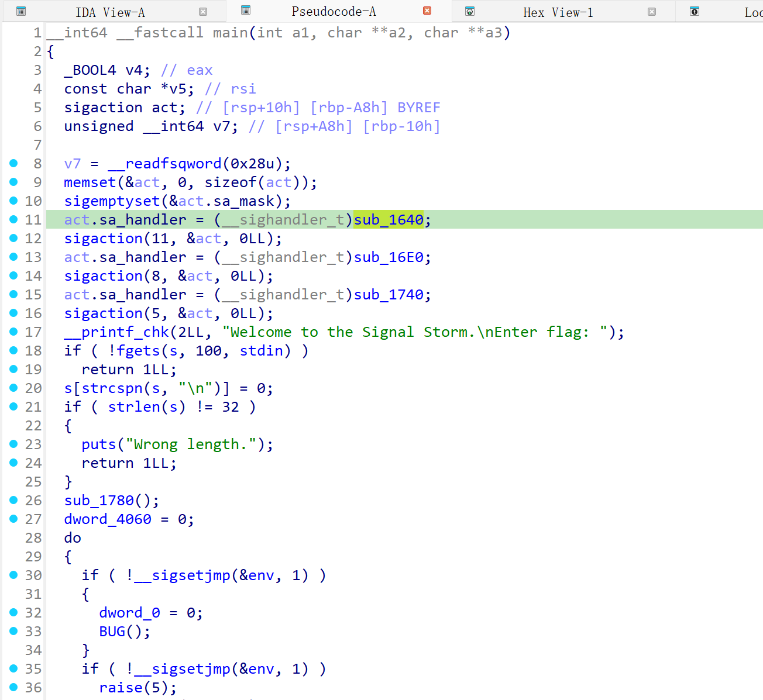Toggle the breakpoint dot on line 11
The width and height of the screenshot is (763, 700).
13,219
